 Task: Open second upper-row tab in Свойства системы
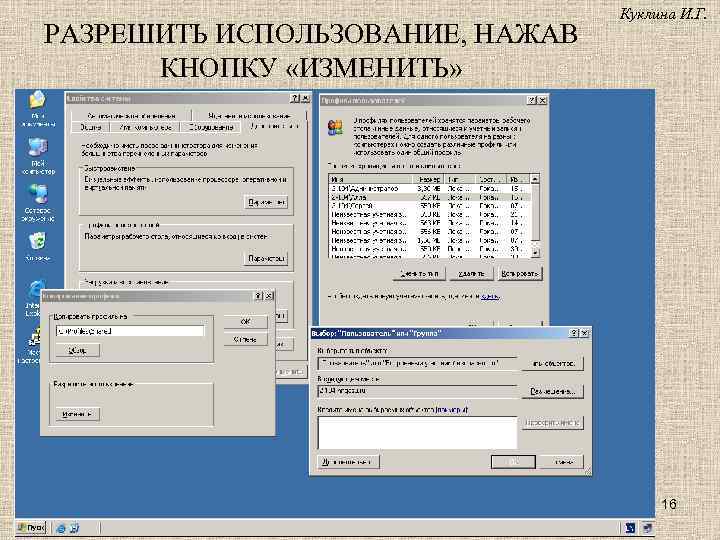[249, 116]
